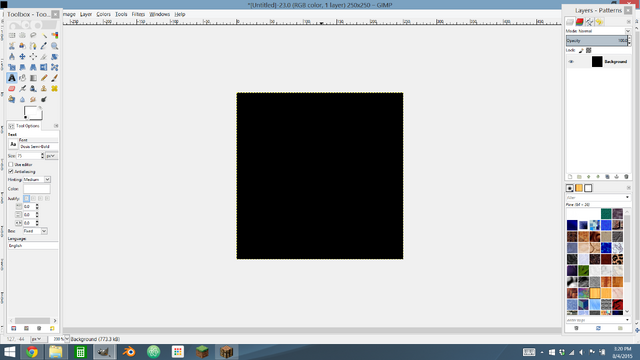
Task: Select the Free Select lasso tool
Action: (33, 35)
